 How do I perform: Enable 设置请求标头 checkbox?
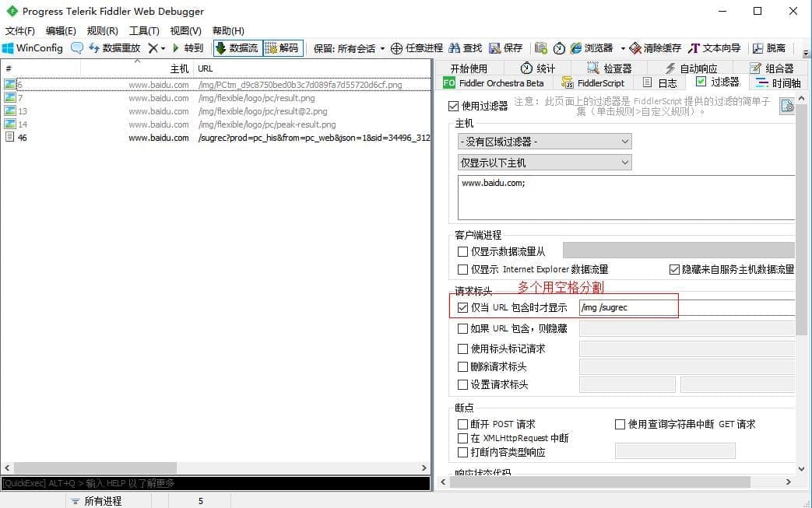pos(463,384)
